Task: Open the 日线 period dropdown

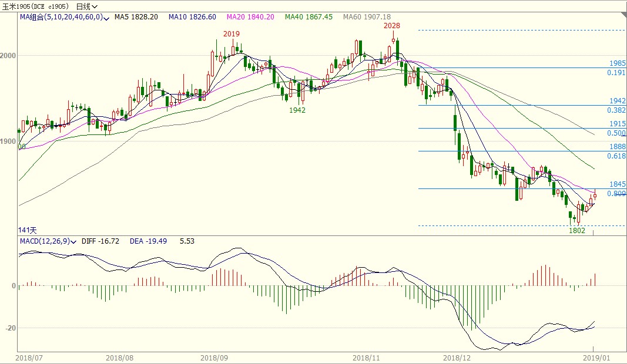Action: [87, 6]
